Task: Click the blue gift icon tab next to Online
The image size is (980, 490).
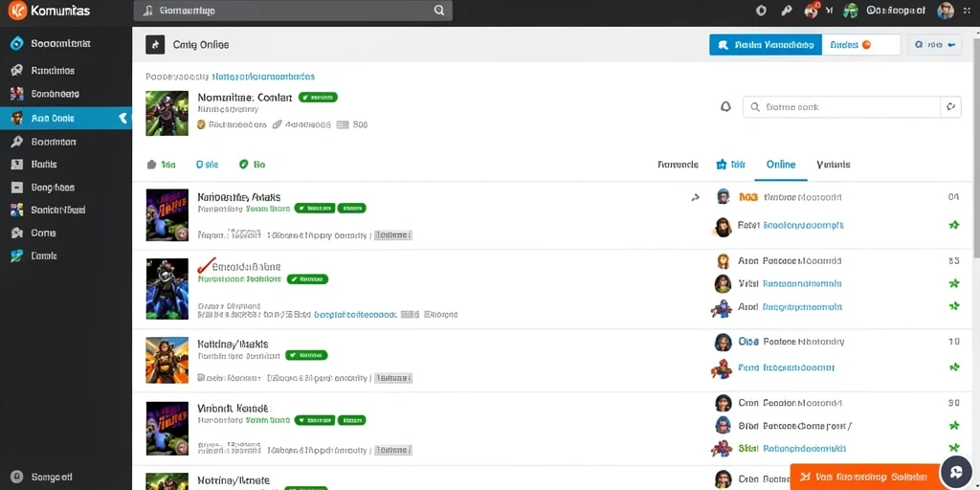Action: (x=730, y=165)
